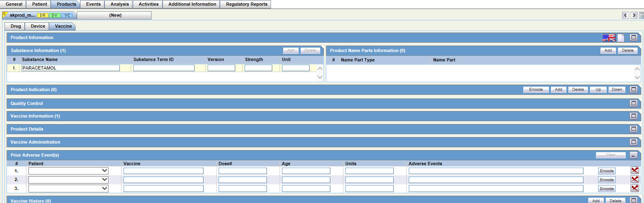Click the Dose# field in row 2

[243, 180]
